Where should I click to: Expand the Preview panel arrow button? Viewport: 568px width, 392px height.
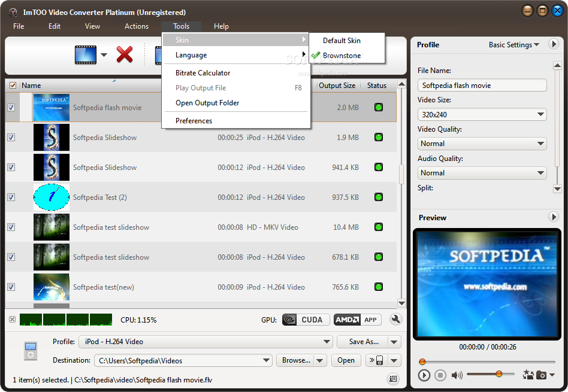tap(553, 217)
